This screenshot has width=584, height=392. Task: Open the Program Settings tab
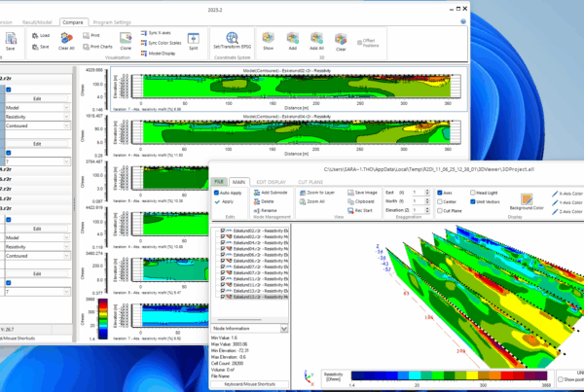pyautogui.click(x=112, y=22)
